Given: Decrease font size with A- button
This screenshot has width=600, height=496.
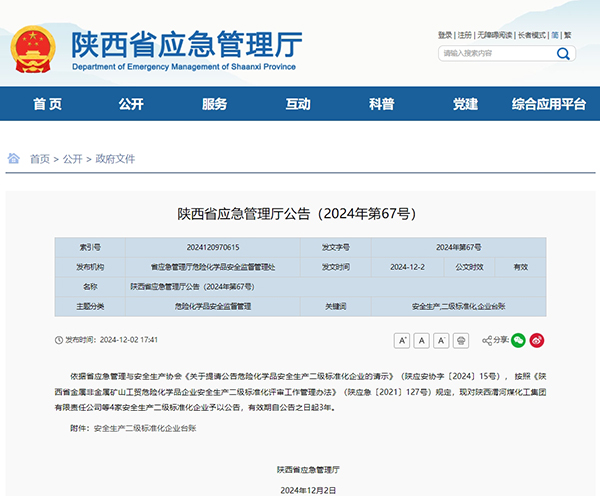Looking at the screenshot, I should [x=441, y=340].
